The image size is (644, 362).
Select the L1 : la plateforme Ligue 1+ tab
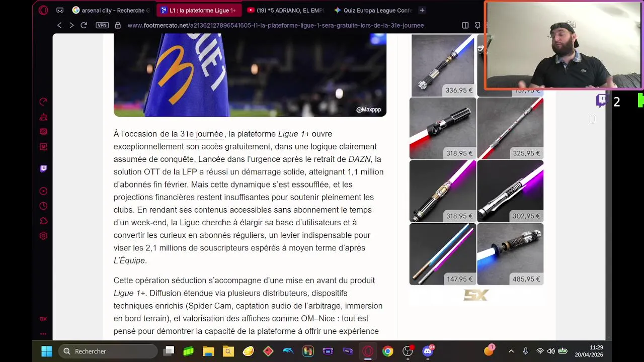pos(198,10)
